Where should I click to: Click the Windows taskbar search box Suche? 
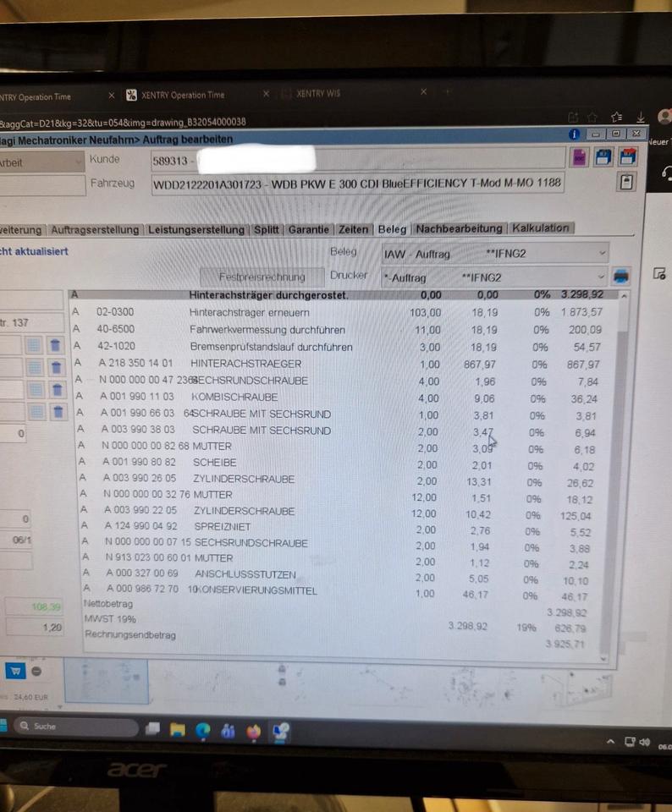pyautogui.click(x=75, y=726)
